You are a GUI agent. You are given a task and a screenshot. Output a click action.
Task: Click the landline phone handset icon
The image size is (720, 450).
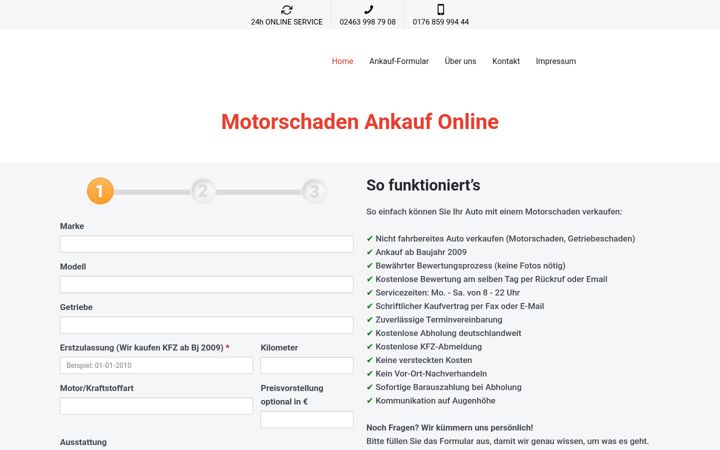click(x=368, y=9)
